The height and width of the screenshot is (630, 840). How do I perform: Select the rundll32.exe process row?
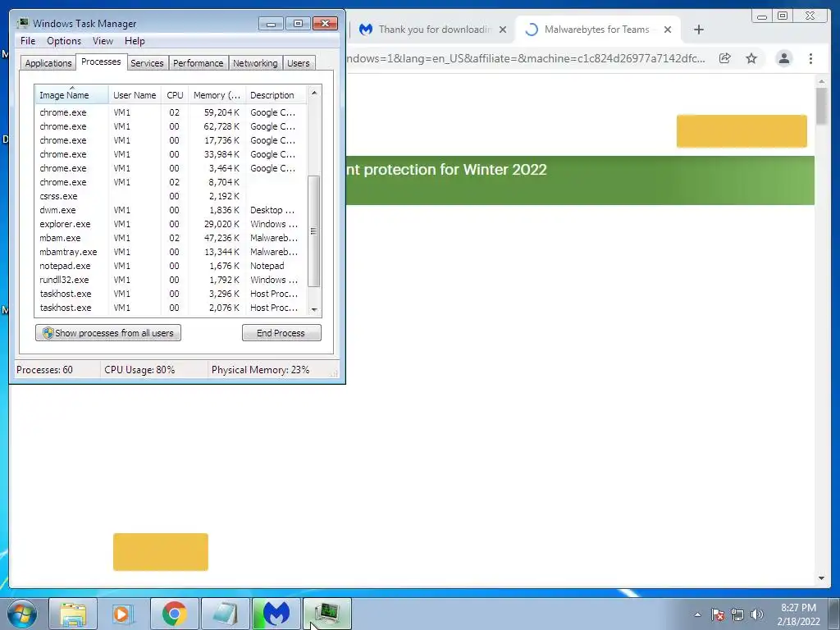point(171,280)
